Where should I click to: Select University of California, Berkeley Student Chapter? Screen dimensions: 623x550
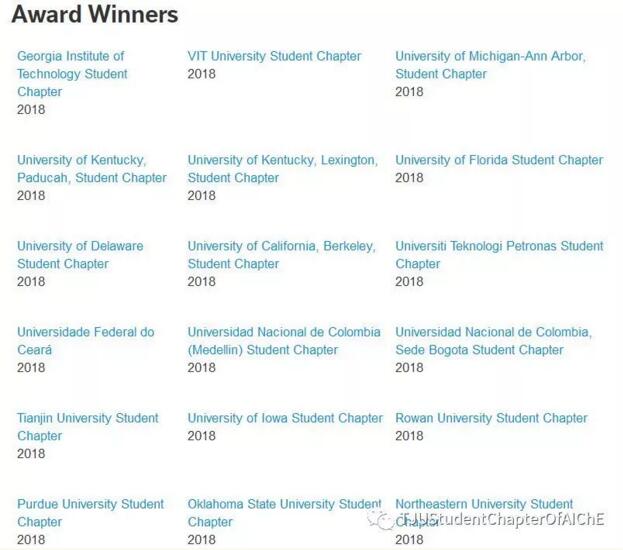click(x=281, y=246)
